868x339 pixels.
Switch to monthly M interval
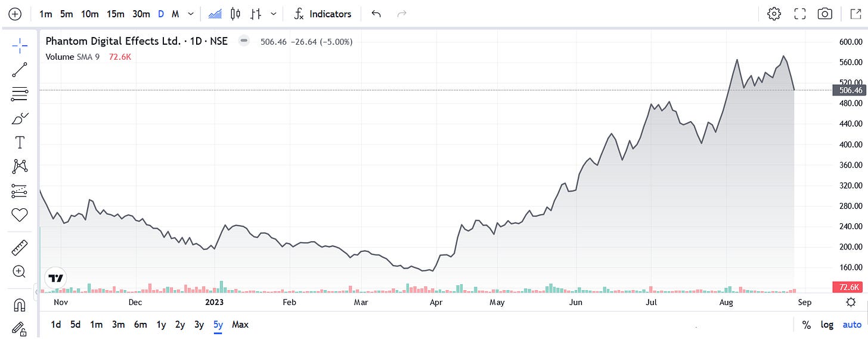tap(175, 14)
